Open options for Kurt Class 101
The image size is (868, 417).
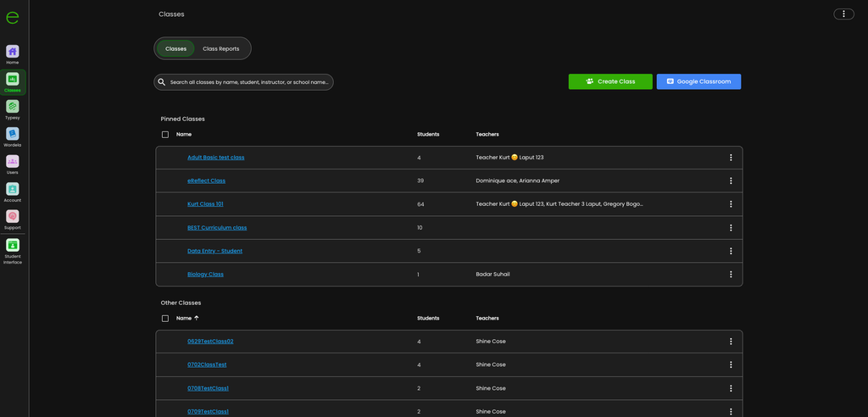point(731,203)
